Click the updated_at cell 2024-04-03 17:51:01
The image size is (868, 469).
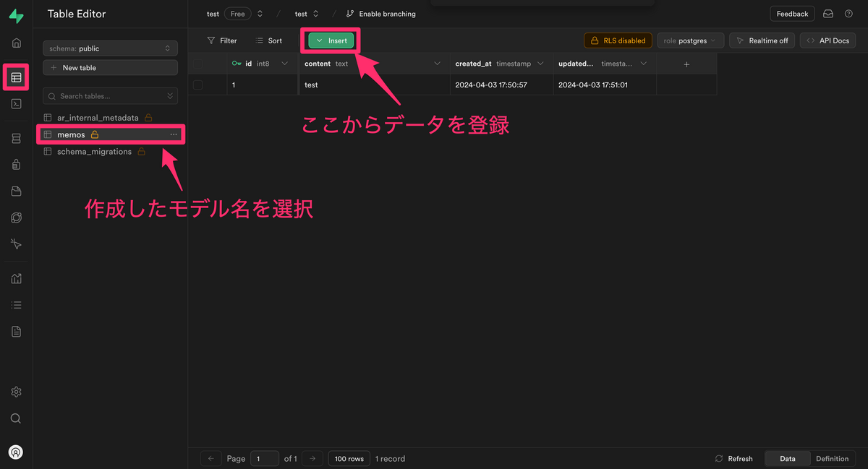605,85
